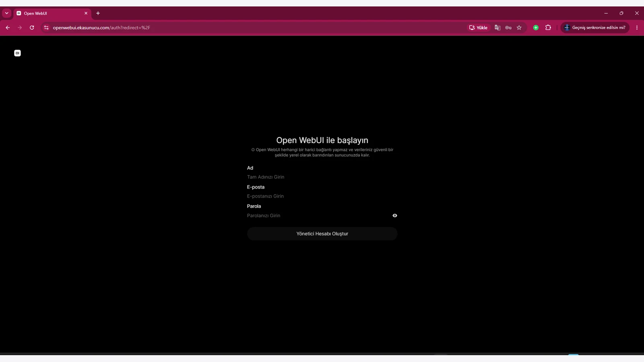The height and width of the screenshot is (362, 644).
Task: Click Yönetici Hesabı Oluştur button
Action: tap(322, 234)
